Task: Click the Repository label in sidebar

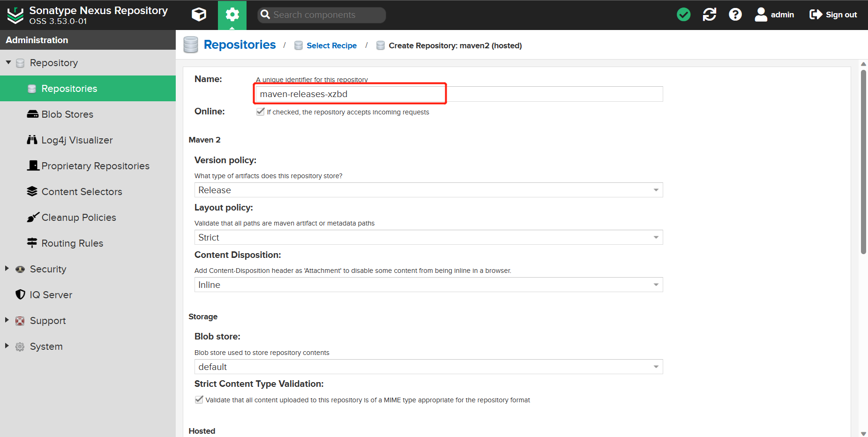Action: tap(54, 63)
